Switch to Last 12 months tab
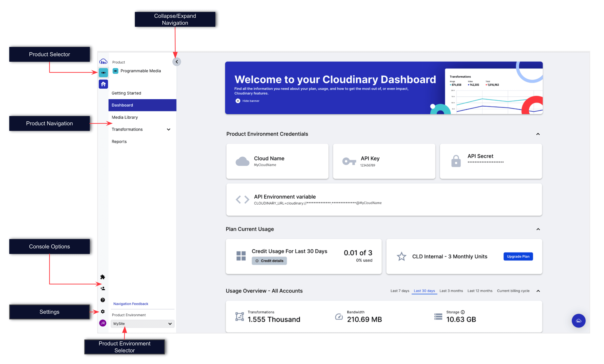 pyautogui.click(x=480, y=291)
